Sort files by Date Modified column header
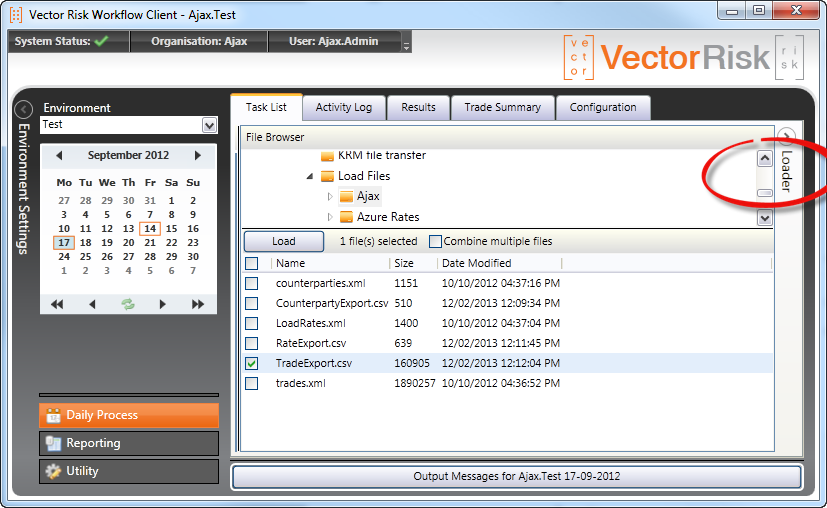Viewport: 827px width, 508px height. [x=477, y=263]
